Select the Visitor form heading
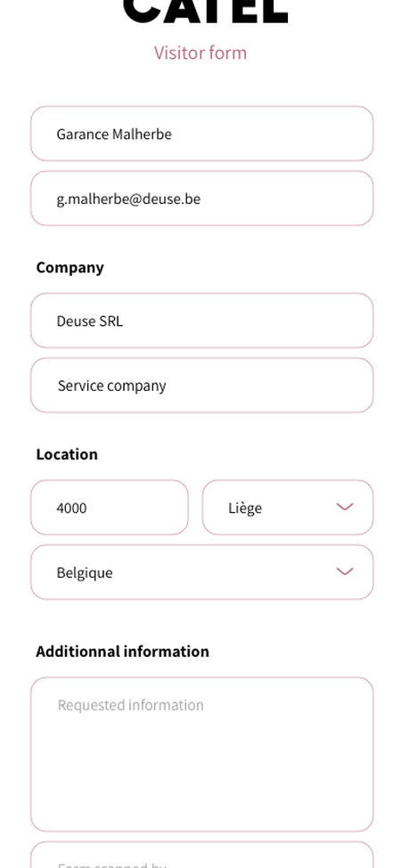The width and height of the screenshot is (401, 868). tap(200, 53)
